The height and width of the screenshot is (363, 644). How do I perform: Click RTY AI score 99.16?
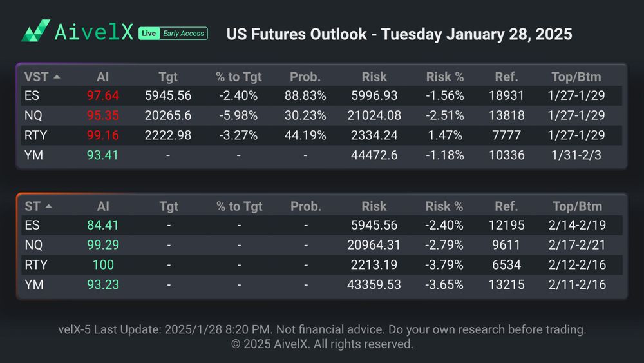102,135
